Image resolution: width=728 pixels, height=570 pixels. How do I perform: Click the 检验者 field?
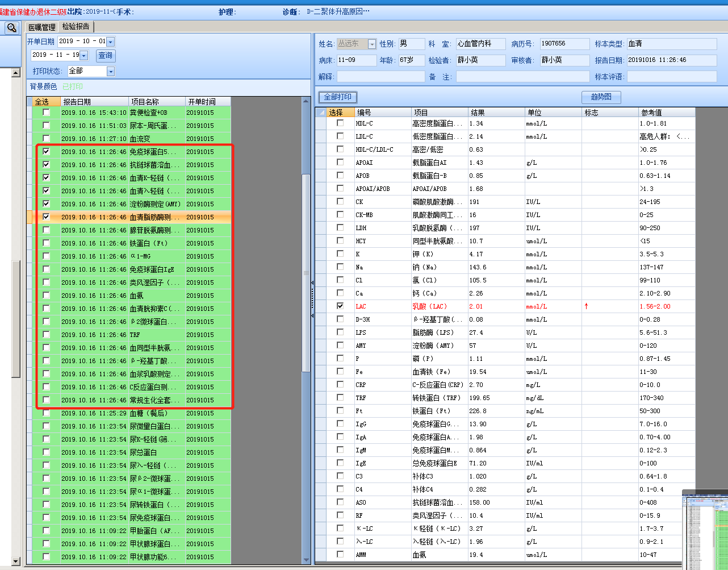[x=480, y=60]
